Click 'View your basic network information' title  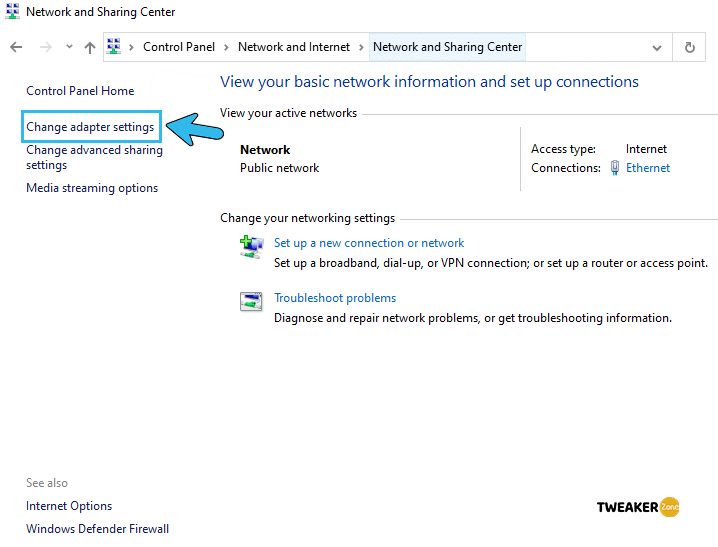(429, 81)
